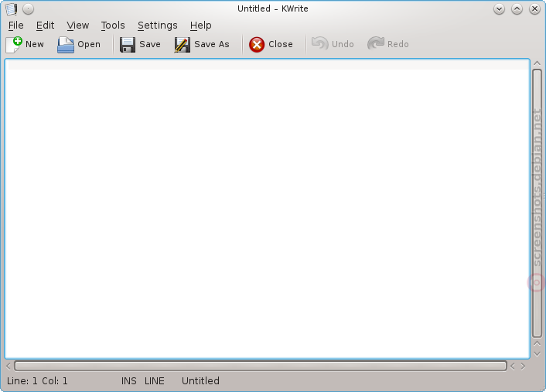Click the Save As pencil icon

[182, 45]
